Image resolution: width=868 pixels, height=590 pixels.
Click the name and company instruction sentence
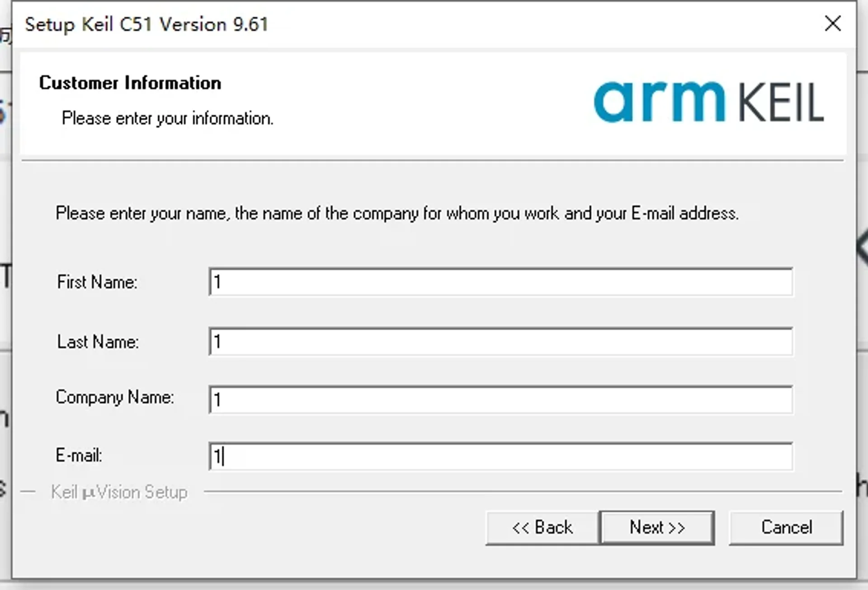point(397,213)
